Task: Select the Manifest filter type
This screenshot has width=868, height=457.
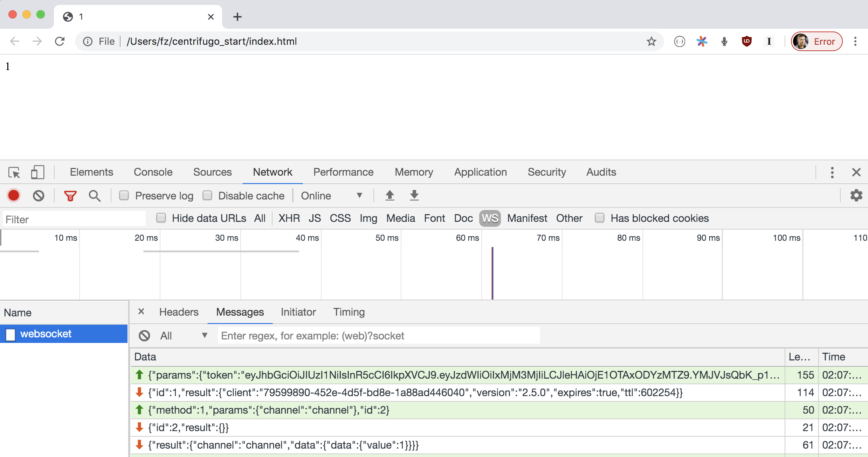Action: pos(527,218)
